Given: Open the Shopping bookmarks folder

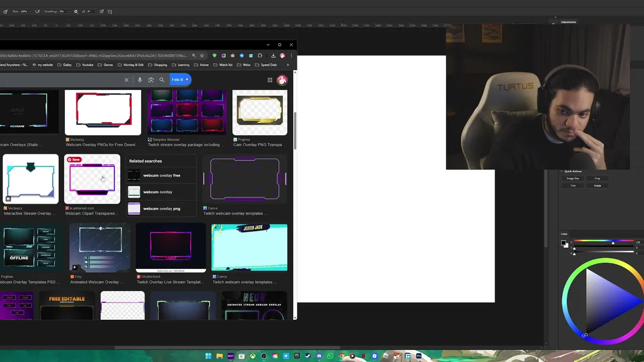Looking at the screenshot, I should click(157, 65).
